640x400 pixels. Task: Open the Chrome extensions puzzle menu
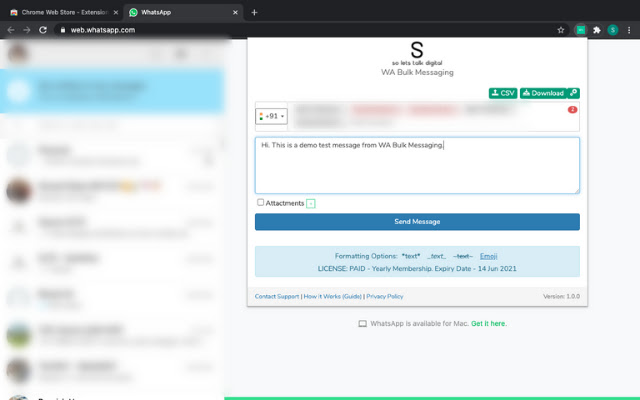click(x=597, y=30)
